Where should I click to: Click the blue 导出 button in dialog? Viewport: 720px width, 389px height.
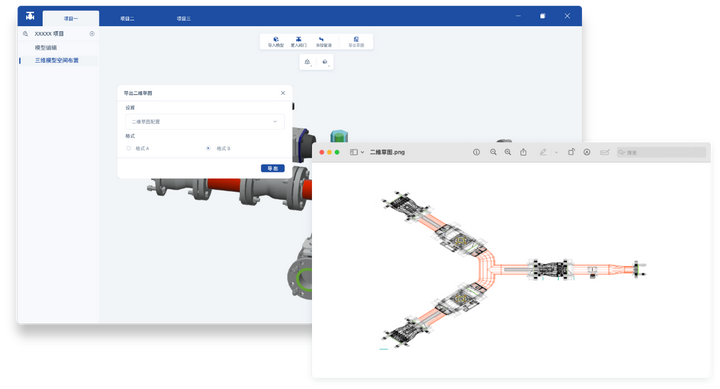point(273,168)
